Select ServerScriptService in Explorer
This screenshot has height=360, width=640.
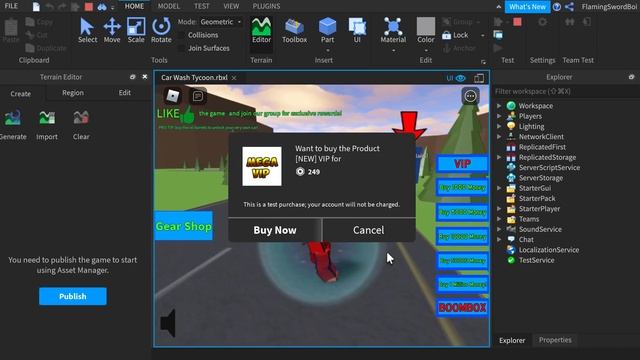(549, 167)
